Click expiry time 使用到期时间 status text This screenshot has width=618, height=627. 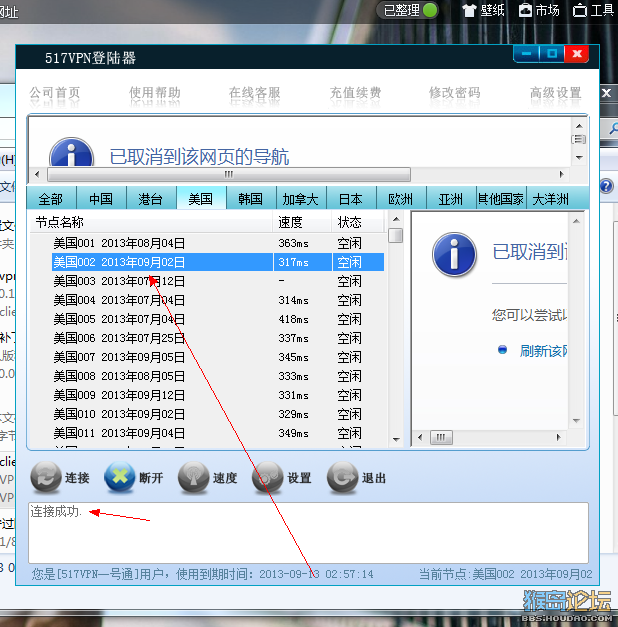pos(275,574)
